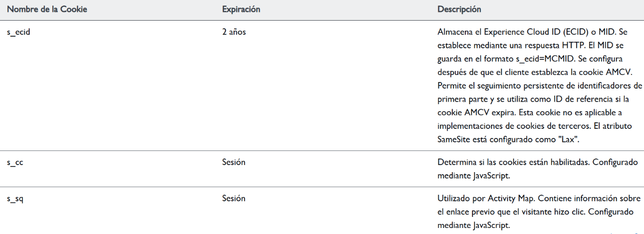This screenshot has width=644, height=234.
Task: Click the "Descripción" column header
Action: (x=459, y=10)
